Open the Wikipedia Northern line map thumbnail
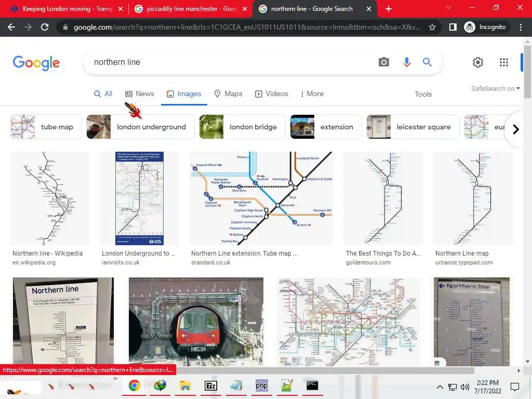Screen dimensions: 532x399 tap(50, 198)
